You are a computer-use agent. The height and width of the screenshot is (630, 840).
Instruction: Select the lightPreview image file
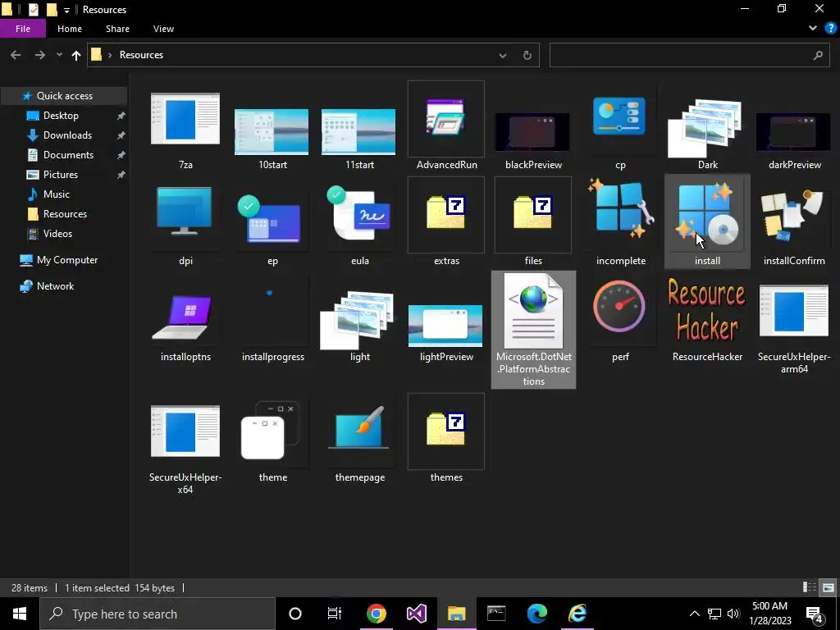[445, 326]
